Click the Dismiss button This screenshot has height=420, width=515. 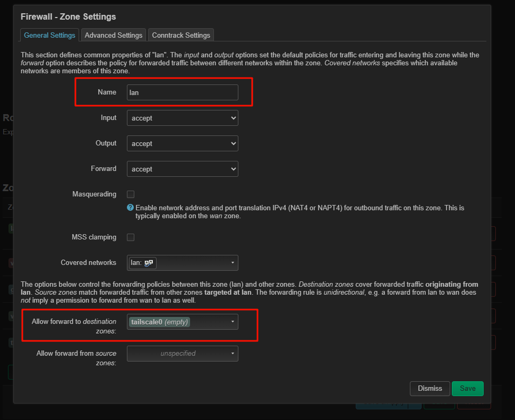click(430, 388)
